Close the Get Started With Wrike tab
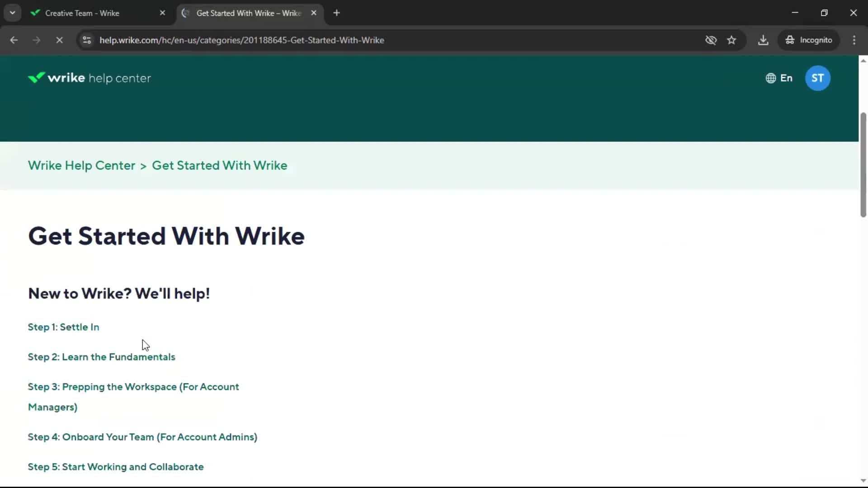Viewport: 868px width, 488px height. 314,13
